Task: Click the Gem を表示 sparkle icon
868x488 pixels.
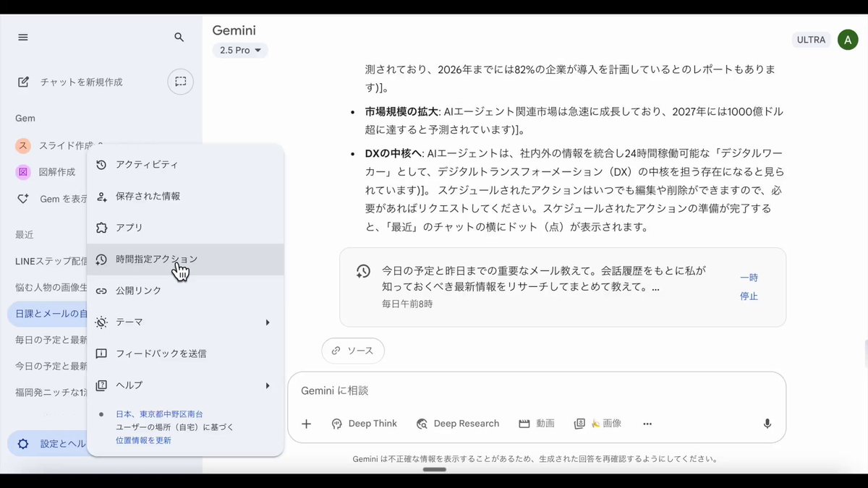Action: [x=23, y=199]
